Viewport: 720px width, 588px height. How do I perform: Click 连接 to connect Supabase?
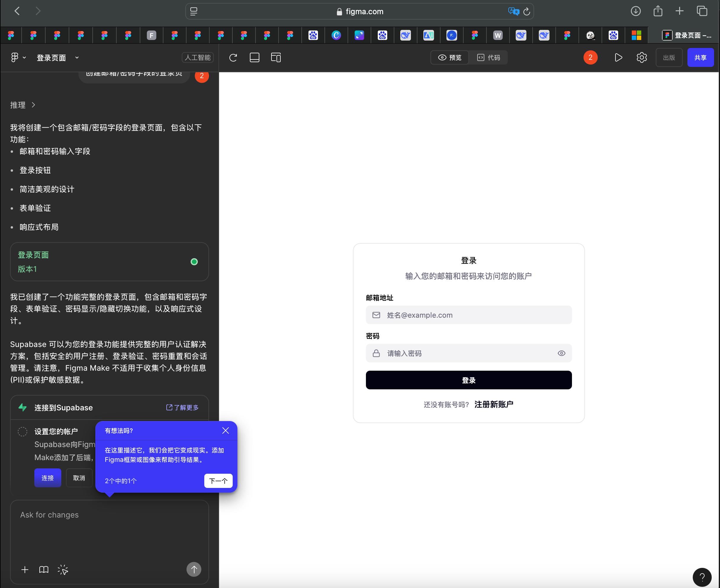click(47, 478)
